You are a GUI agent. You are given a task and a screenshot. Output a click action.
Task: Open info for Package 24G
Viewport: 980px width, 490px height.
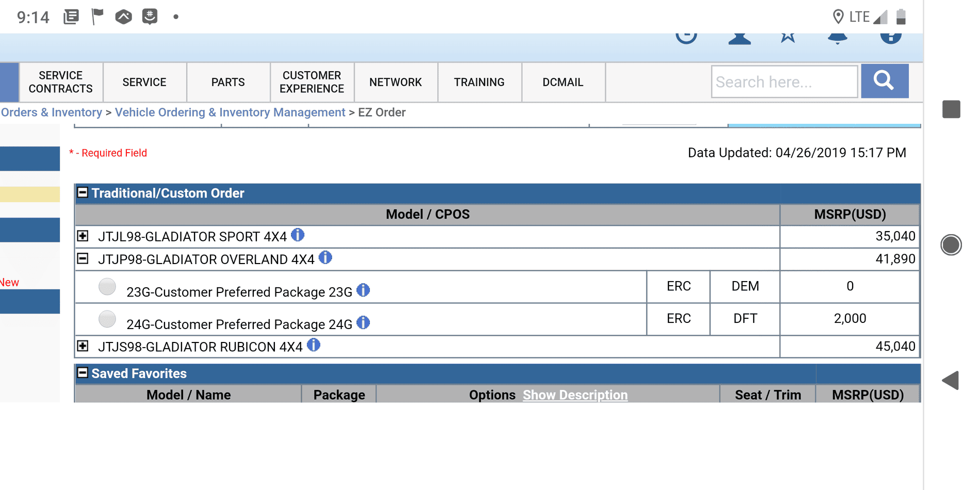(364, 323)
